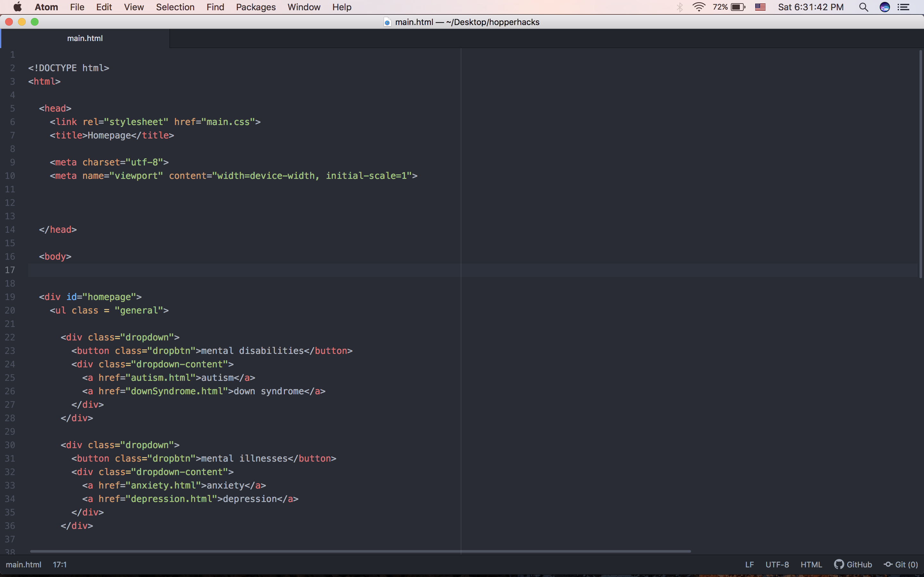
Task: Place cursor on line number 23 gutter
Action: (10, 351)
